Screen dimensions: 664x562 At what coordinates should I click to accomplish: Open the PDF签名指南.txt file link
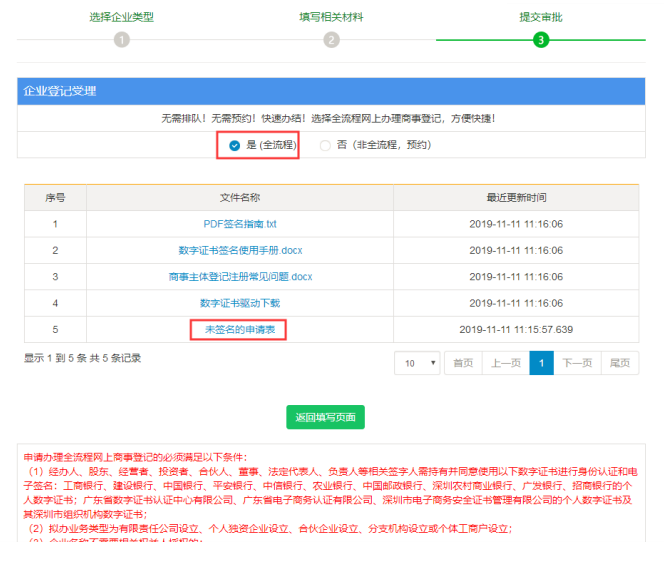click(240, 224)
